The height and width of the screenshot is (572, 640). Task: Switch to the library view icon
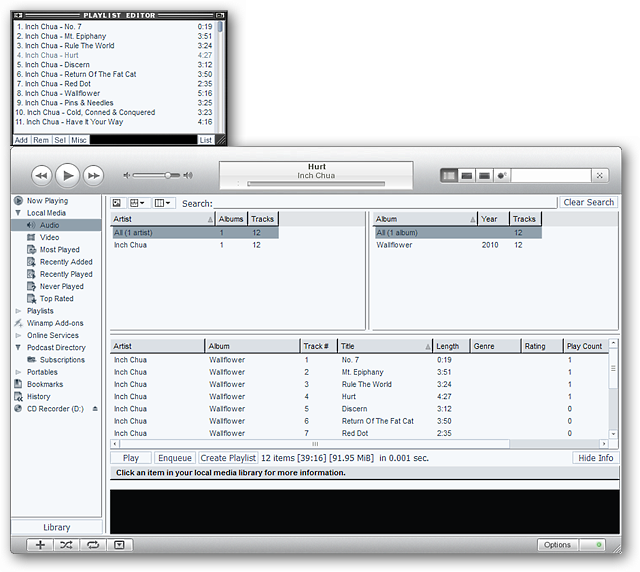pyautogui.click(x=449, y=176)
